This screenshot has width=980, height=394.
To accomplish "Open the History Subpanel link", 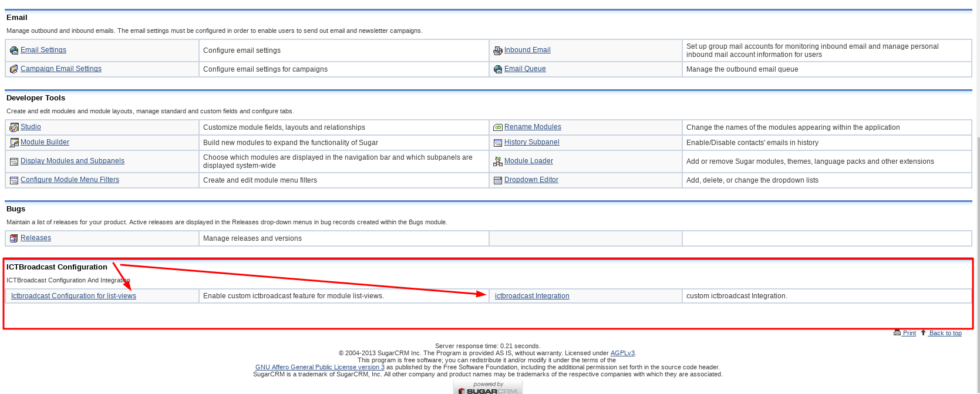I will (531, 142).
